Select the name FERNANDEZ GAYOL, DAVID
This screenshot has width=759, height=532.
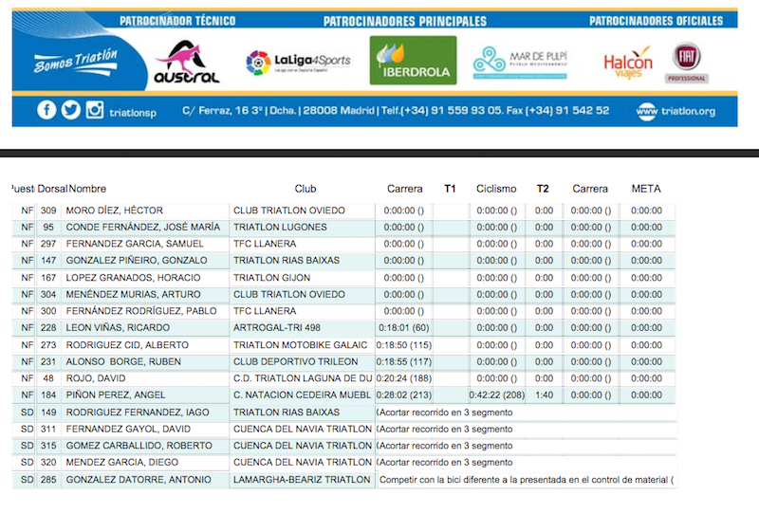coord(128,429)
